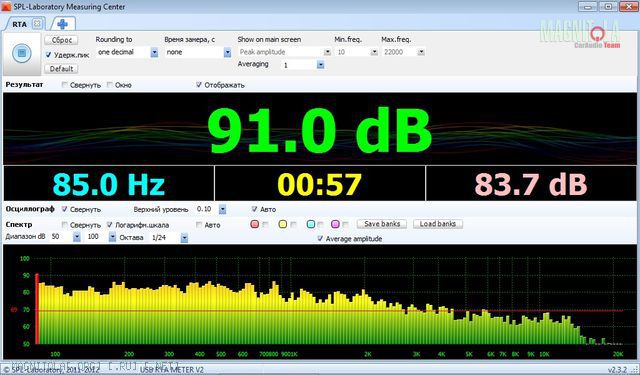Viewport: 640px width, 375px height.
Task: Open the Октава 1/24 dropdown
Action: pyautogui.click(x=184, y=237)
